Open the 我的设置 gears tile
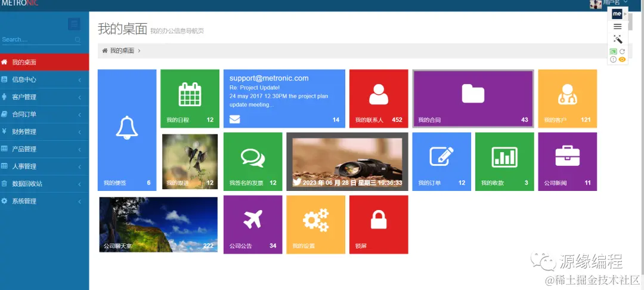Screen dimensions: 644x290 pyautogui.click(x=315, y=225)
